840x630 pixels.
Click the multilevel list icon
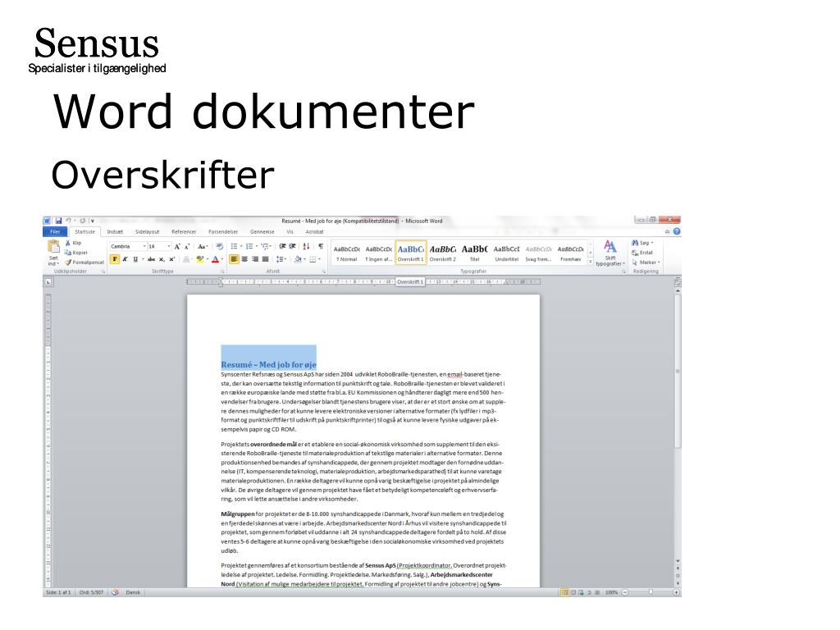265,246
